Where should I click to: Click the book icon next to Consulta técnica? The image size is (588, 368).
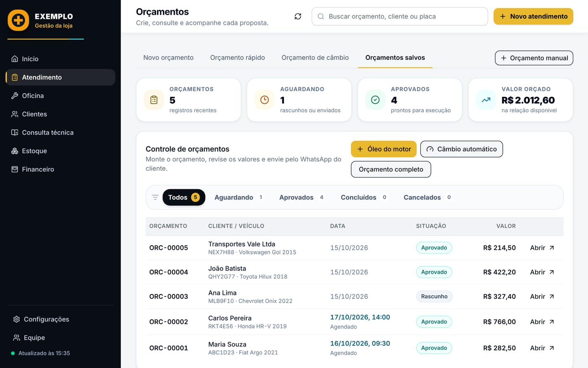click(15, 132)
